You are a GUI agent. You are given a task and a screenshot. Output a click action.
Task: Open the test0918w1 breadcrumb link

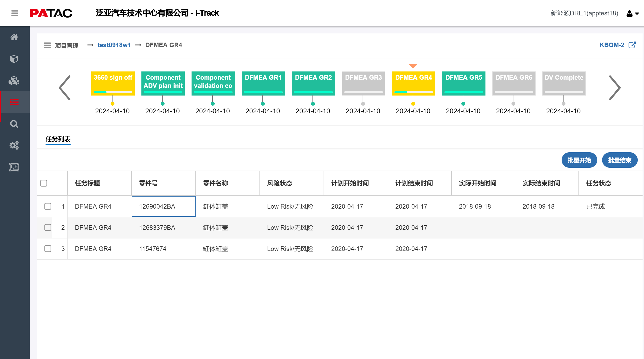pyautogui.click(x=114, y=45)
